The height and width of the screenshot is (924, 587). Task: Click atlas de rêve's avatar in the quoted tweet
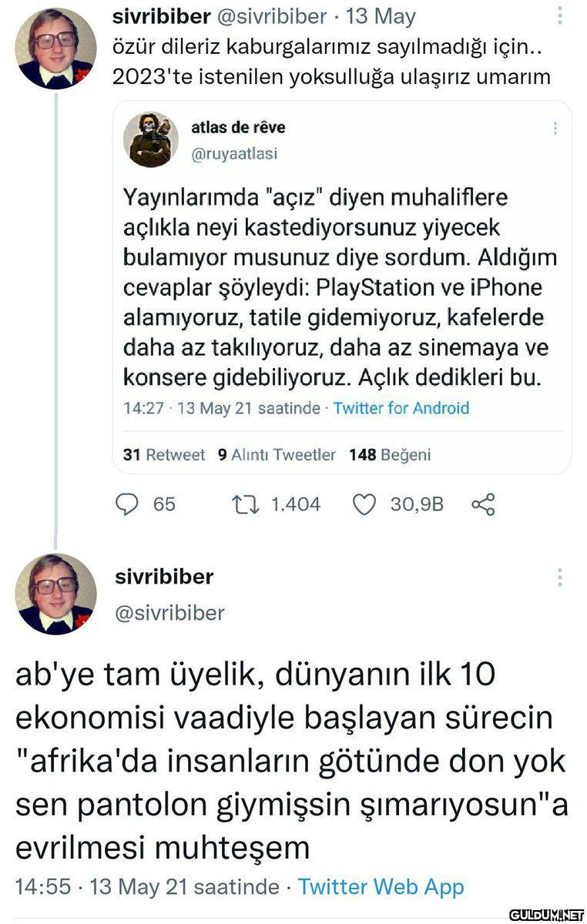pyautogui.click(x=151, y=139)
